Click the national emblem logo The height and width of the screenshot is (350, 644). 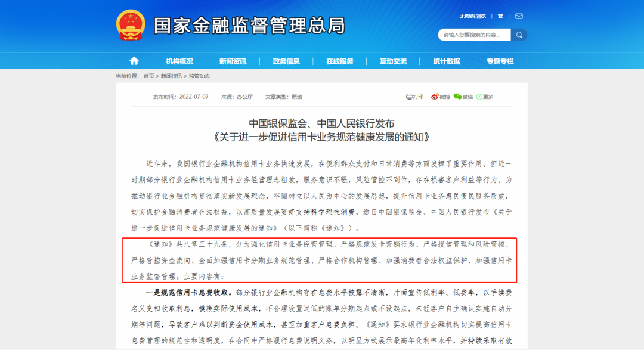131,25
